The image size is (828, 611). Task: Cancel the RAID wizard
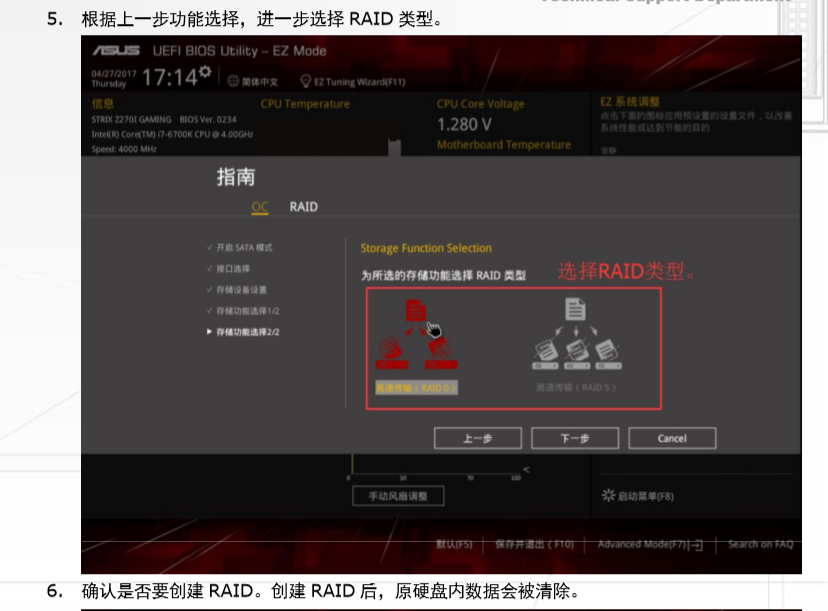672,438
